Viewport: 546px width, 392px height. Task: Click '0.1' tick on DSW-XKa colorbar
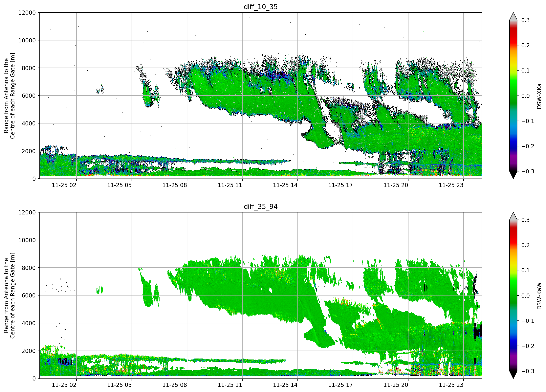coord(526,71)
